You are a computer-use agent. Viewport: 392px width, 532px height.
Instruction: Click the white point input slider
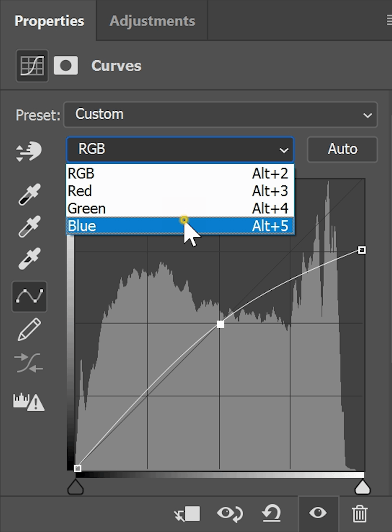tap(362, 487)
